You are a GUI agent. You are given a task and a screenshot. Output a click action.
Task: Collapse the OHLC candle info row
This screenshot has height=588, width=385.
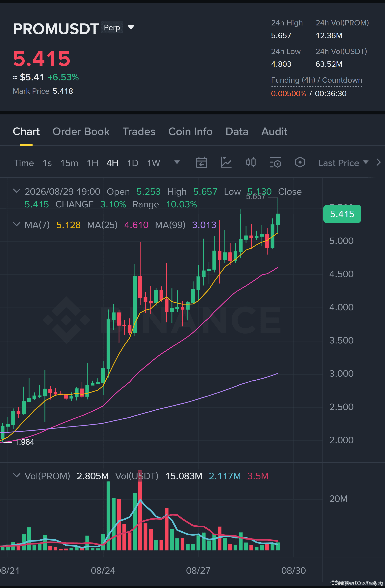point(16,191)
